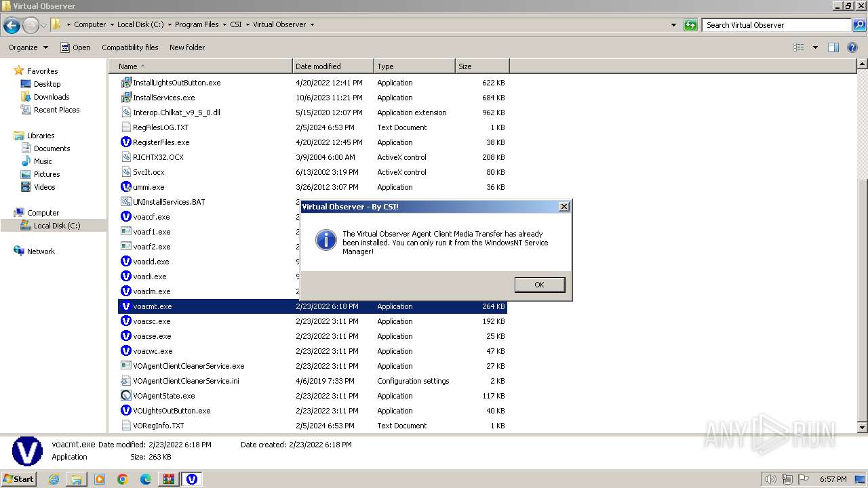Select the voacli.exe icon
The width and height of the screenshot is (868, 488).
125,277
